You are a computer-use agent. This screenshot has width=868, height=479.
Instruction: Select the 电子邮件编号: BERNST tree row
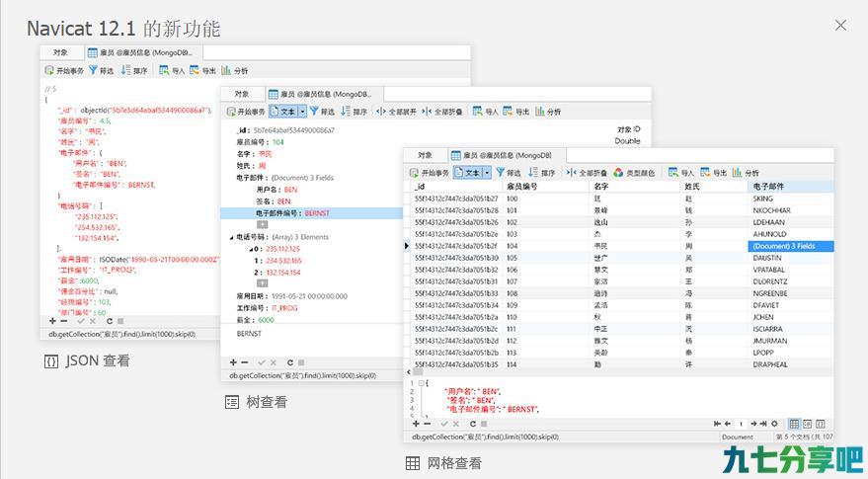(312, 213)
